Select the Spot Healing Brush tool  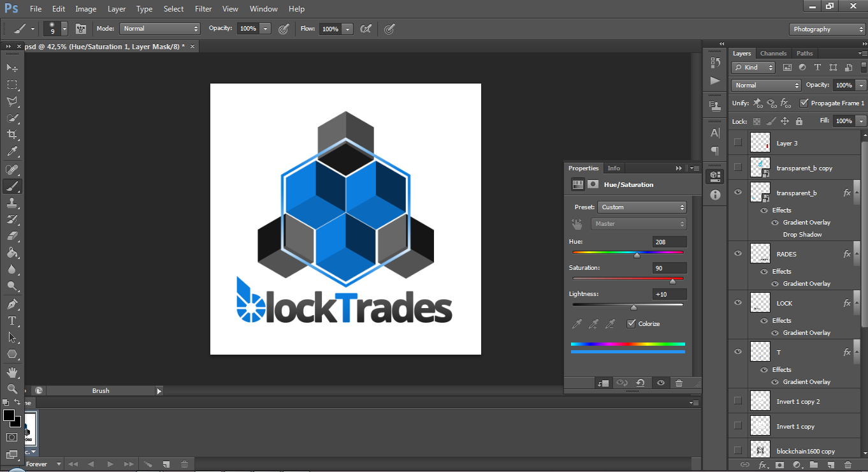[12, 169]
